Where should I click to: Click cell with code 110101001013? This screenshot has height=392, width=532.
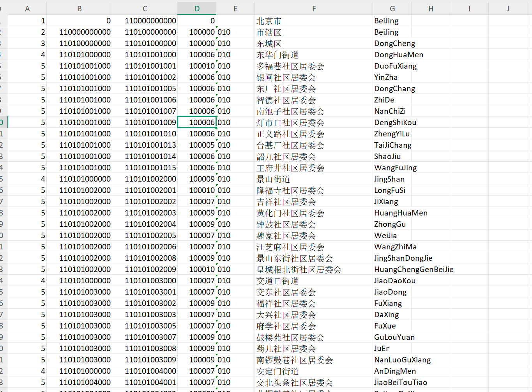tap(145, 145)
